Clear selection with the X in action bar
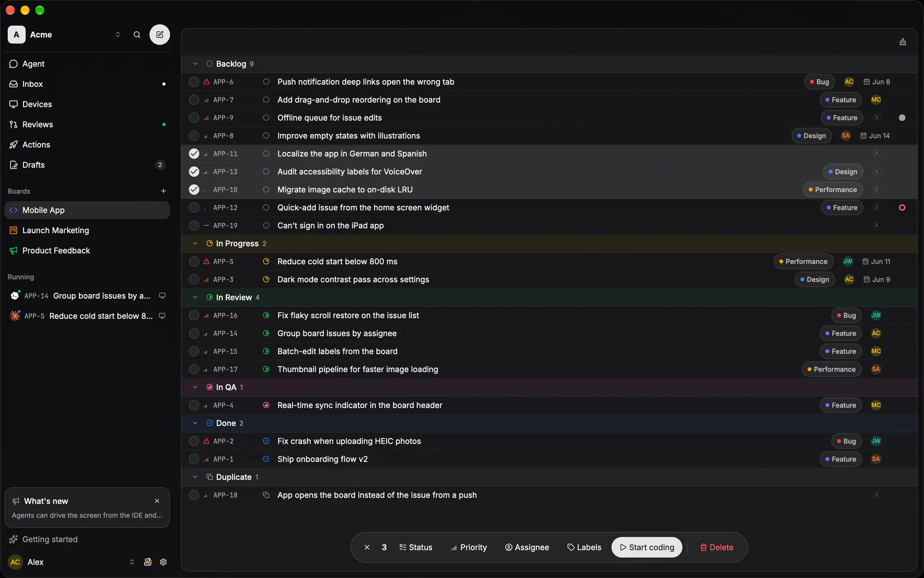This screenshot has height=578, width=924. tap(367, 547)
